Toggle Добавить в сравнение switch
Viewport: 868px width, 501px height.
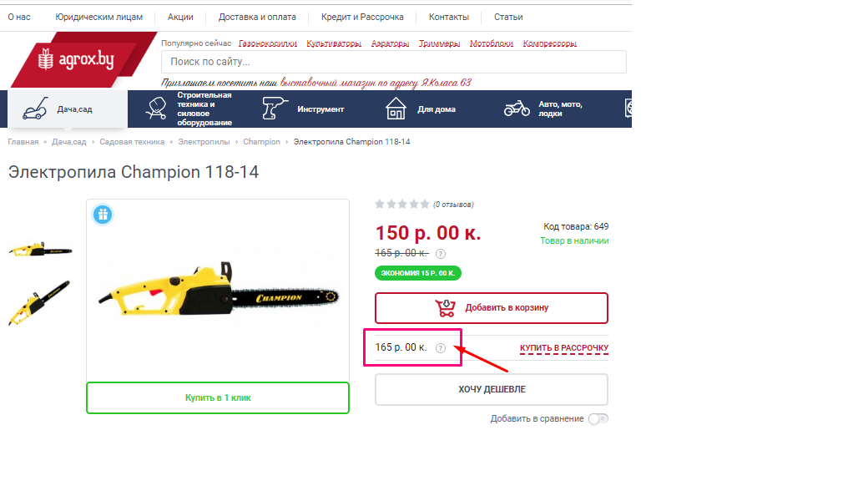tap(598, 418)
